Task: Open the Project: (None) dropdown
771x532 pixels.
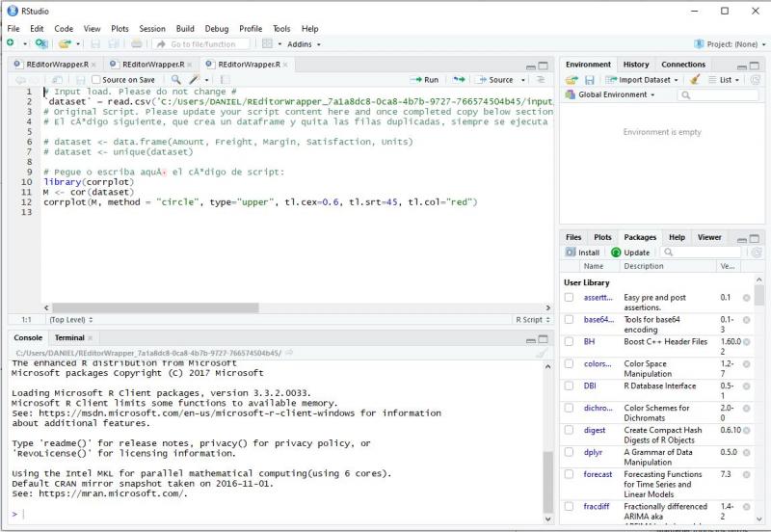Action: pyautogui.click(x=731, y=44)
